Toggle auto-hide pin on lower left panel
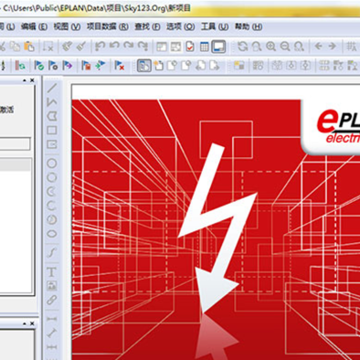 [25, 323]
